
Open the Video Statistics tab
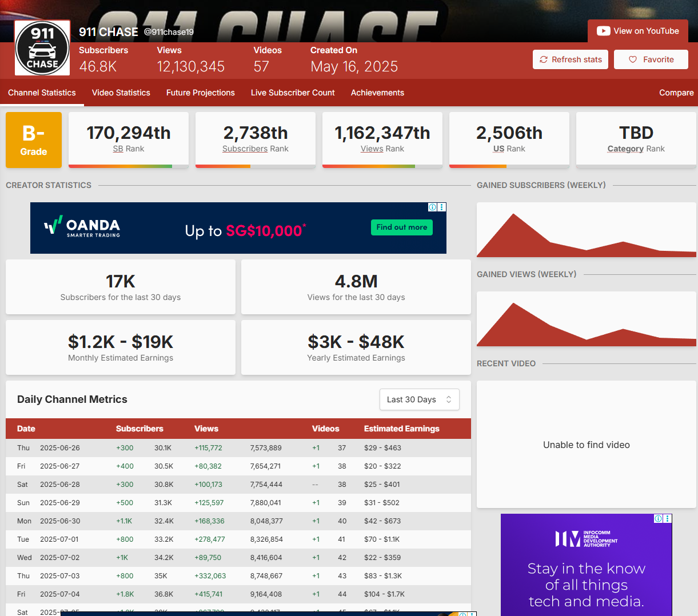click(x=121, y=93)
